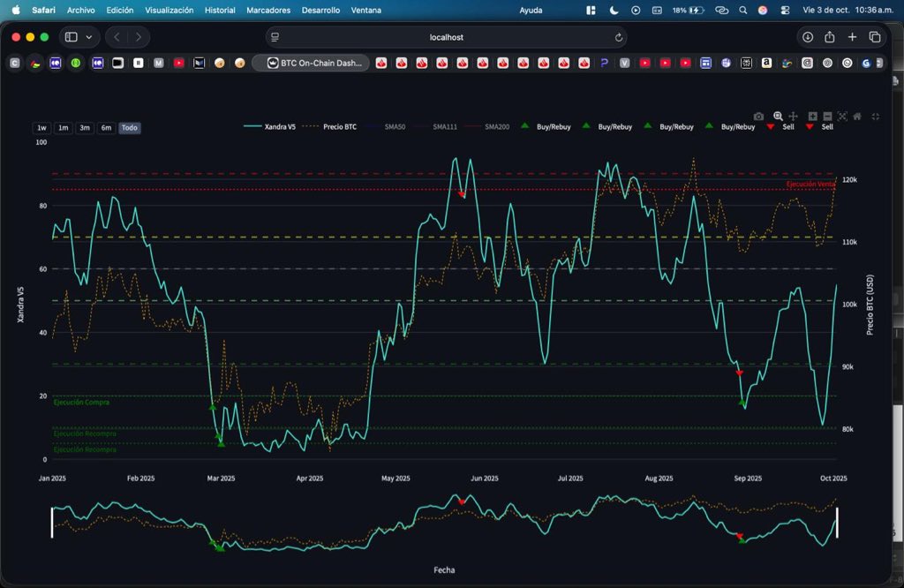This screenshot has width=904, height=588.
Task: Show the tab overview icon
Action: pos(875,37)
